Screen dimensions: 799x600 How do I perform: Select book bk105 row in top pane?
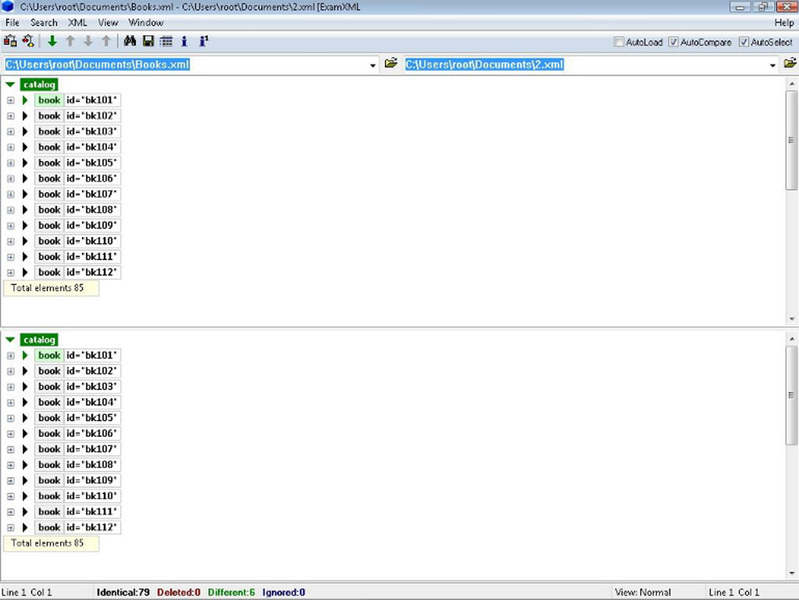click(x=77, y=163)
